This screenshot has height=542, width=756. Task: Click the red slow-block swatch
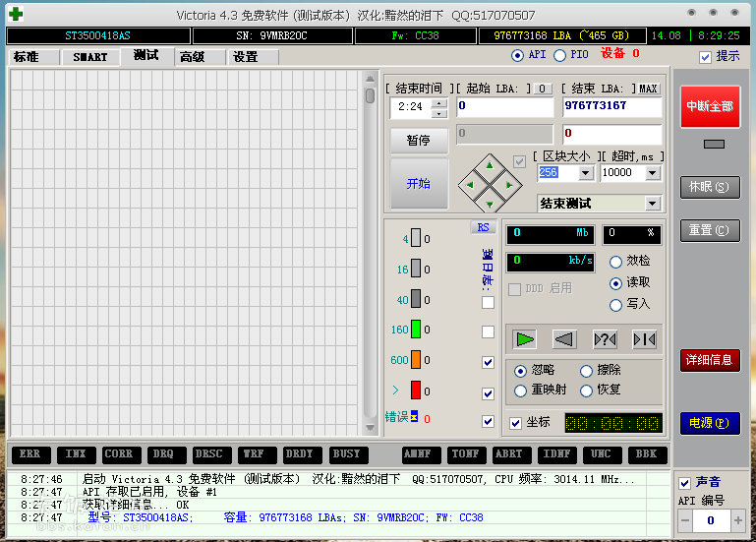tap(416, 391)
